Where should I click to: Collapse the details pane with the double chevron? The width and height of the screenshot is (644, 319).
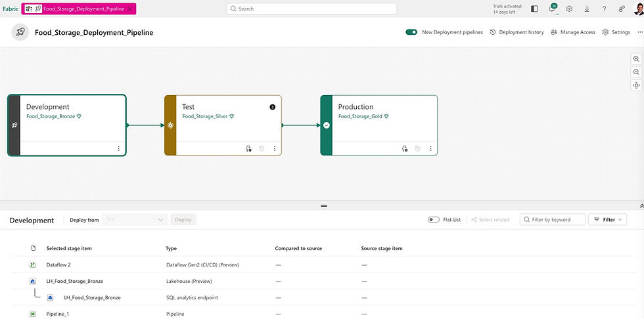[641, 206]
